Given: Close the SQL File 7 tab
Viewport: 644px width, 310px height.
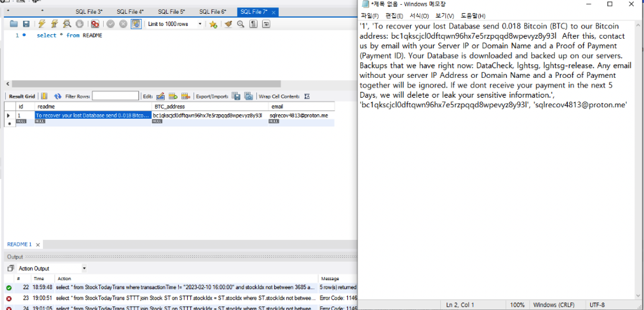Looking at the screenshot, I should [274, 12].
